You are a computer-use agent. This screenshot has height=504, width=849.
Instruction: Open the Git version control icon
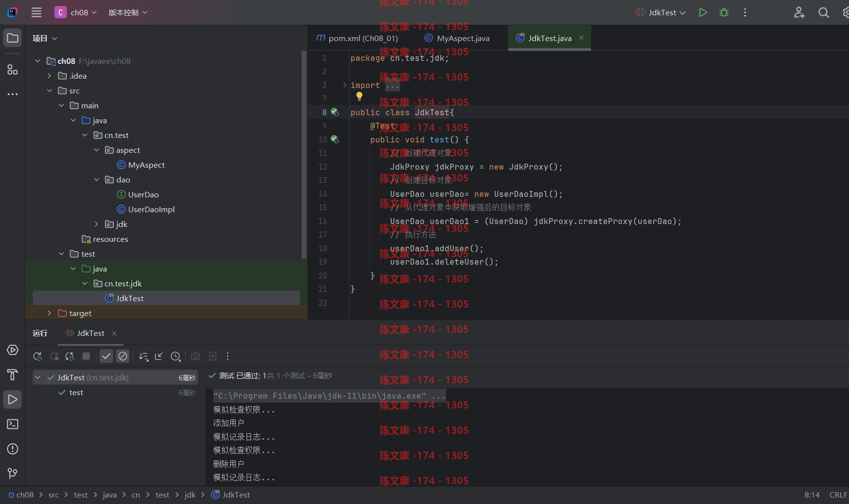(x=12, y=474)
